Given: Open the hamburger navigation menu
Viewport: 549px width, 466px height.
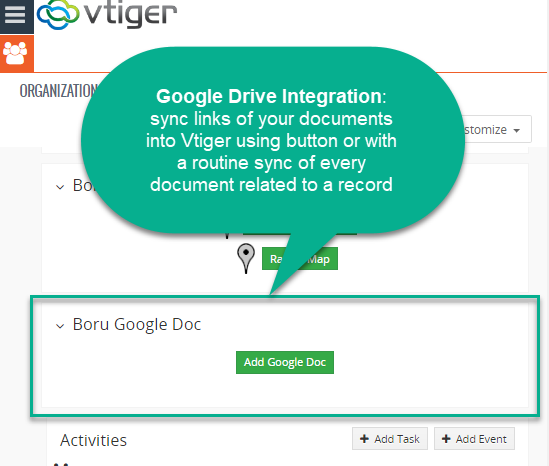Looking at the screenshot, I should tap(16, 16).
